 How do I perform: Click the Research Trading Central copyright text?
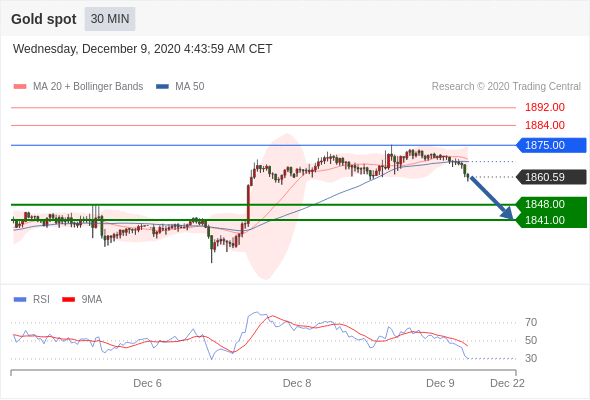tap(506, 87)
